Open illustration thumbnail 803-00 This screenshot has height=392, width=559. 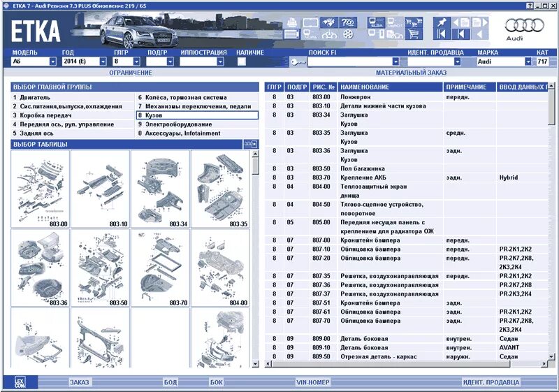pyautogui.click(x=41, y=189)
